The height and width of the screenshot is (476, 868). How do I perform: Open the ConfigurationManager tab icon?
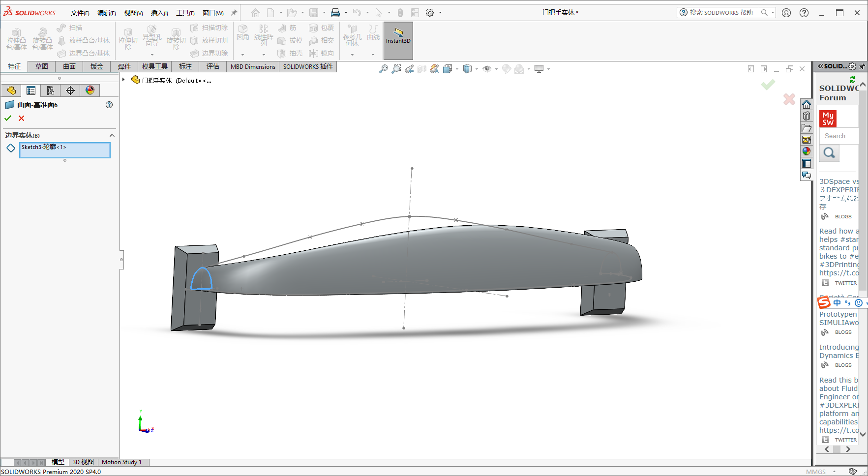(51, 90)
